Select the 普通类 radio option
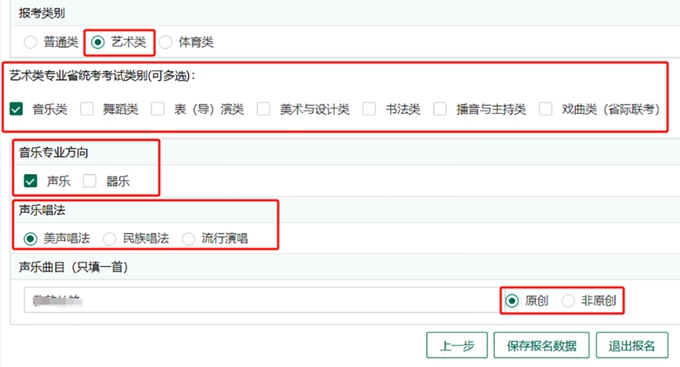 pos(30,43)
